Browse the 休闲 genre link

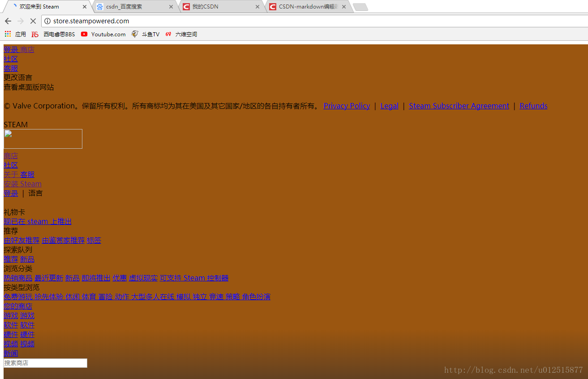click(73, 297)
